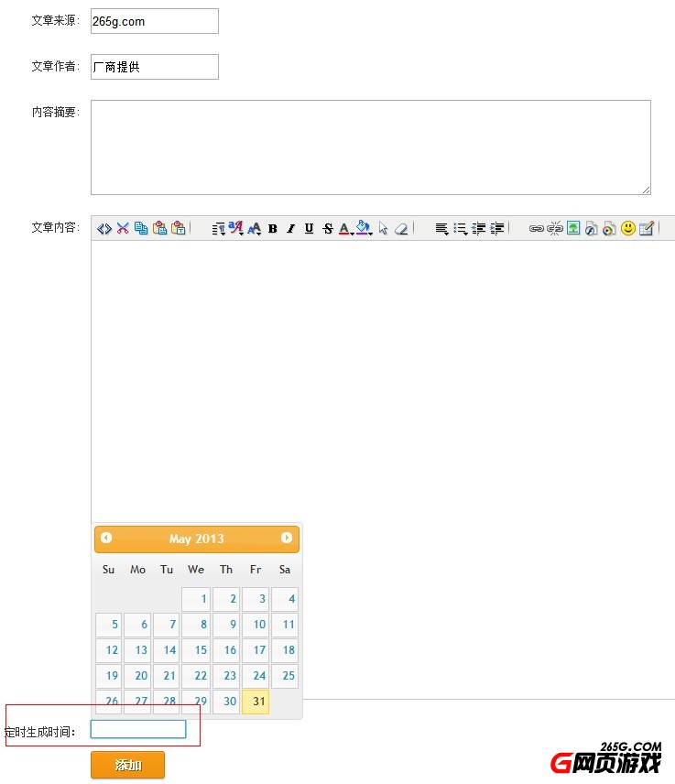Click the eraser remove-format icon
Viewport: 675px width, 784px height.
[401, 229]
